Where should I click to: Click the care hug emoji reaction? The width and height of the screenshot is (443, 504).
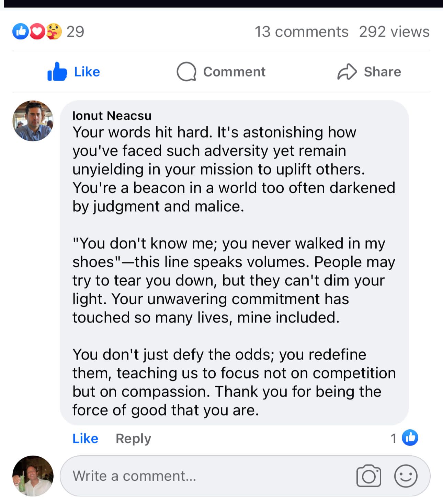point(54,32)
